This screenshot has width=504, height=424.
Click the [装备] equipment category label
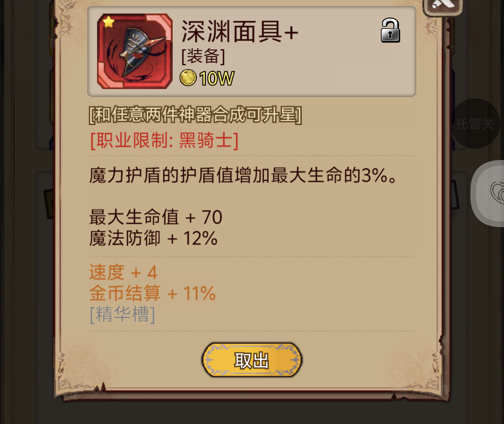(x=203, y=56)
